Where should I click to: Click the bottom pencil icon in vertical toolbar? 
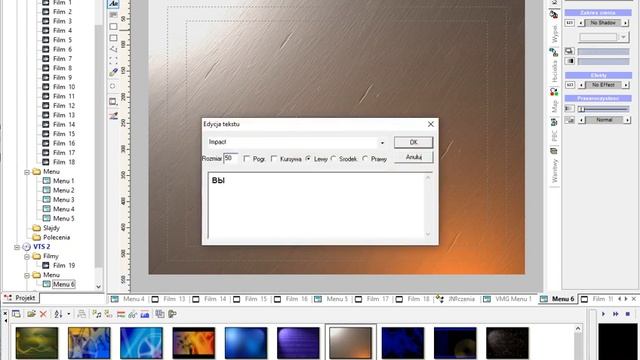tap(113, 116)
